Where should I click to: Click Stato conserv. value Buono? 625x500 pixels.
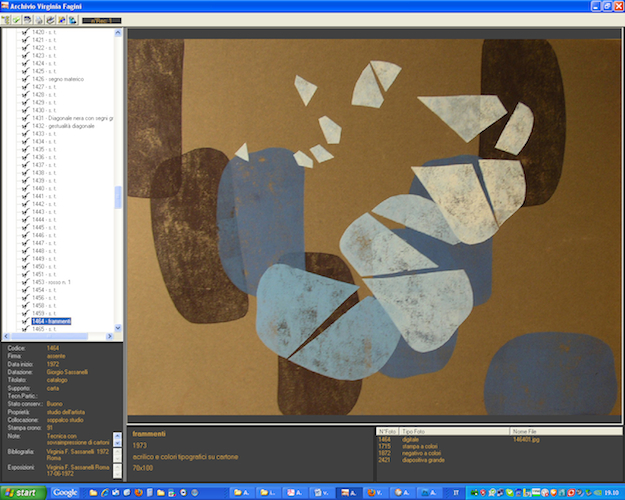pyautogui.click(x=55, y=404)
